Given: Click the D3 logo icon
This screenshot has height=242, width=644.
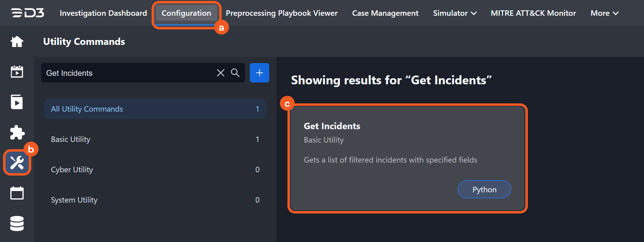Looking at the screenshot, I should [x=28, y=13].
